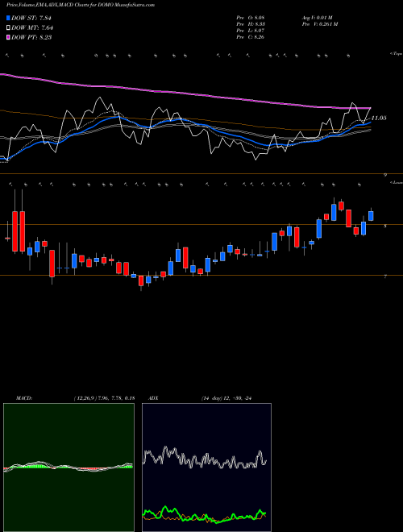
Task: Click the chart title for DOMO MunafaSutra.com
Action: (x=81, y=5)
